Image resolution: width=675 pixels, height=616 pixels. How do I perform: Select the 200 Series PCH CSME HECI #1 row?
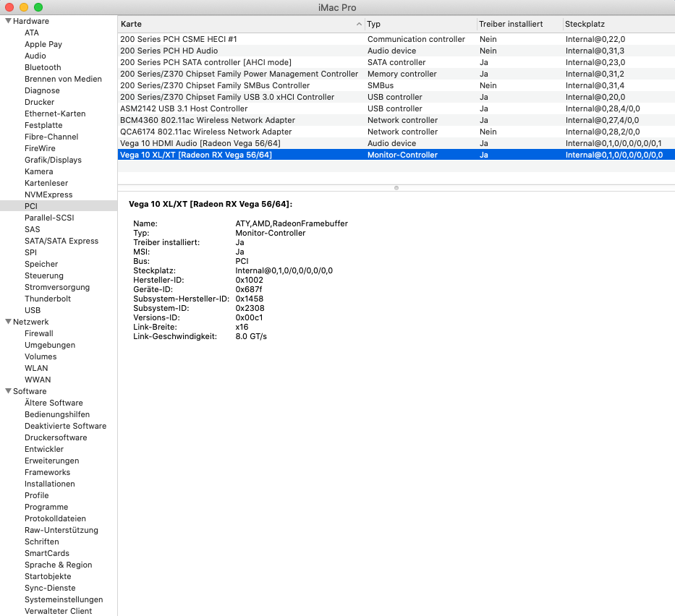coord(396,39)
